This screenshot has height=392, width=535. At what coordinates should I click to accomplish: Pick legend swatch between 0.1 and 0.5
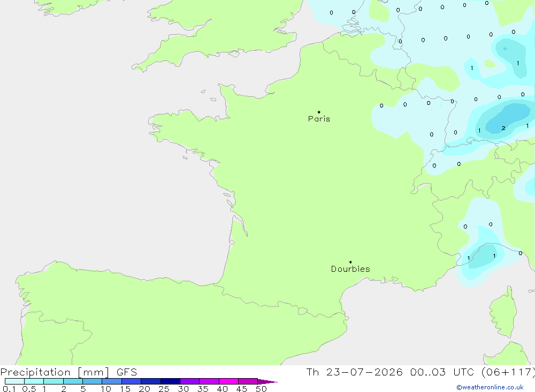(x=14, y=381)
